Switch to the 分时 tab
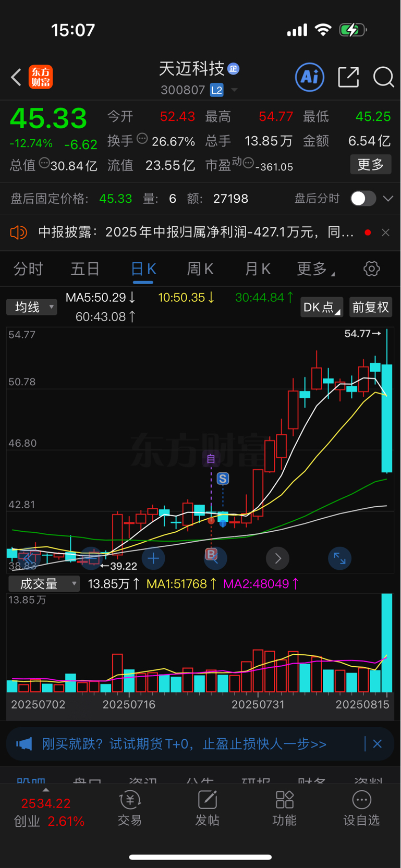 point(28,269)
